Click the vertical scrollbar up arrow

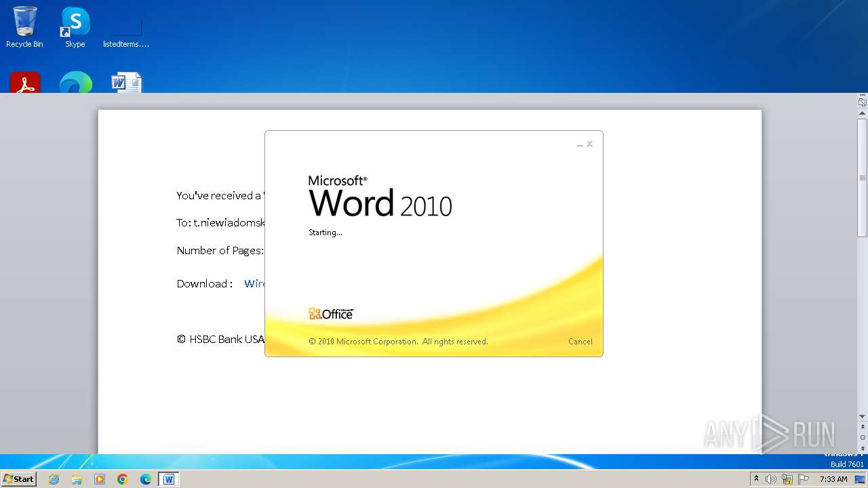tap(862, 114)
